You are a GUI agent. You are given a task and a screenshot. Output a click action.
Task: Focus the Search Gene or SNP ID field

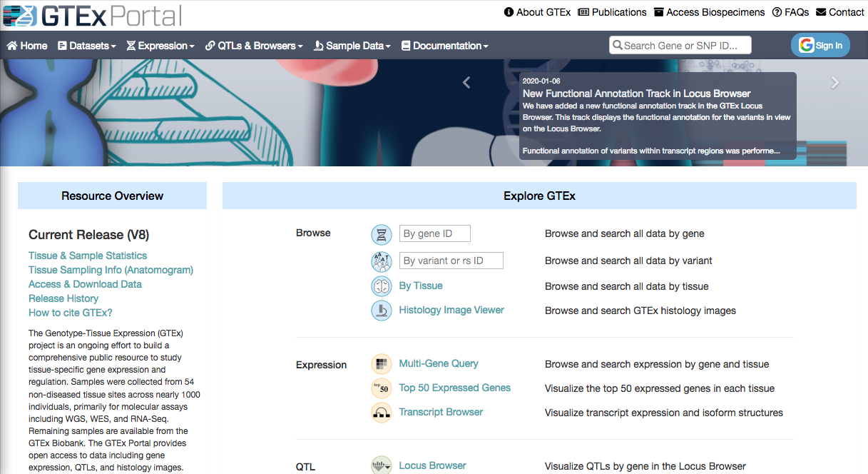click(x=680, y=46)
